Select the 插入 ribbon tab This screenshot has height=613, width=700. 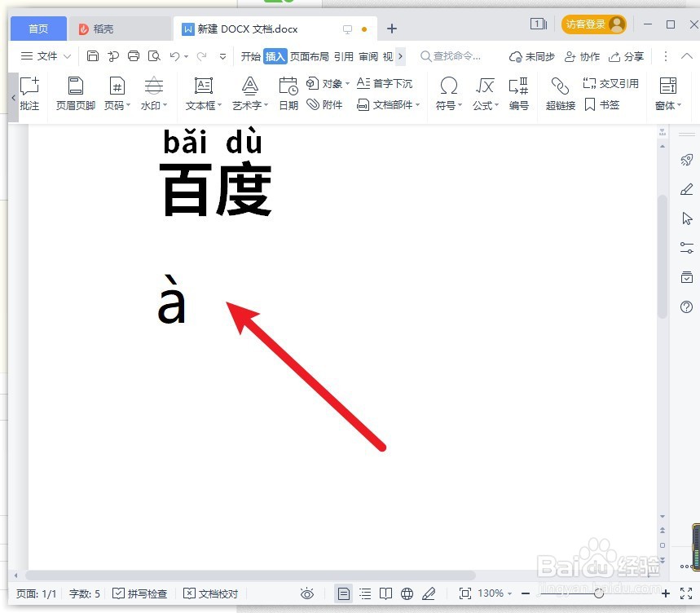275,56
